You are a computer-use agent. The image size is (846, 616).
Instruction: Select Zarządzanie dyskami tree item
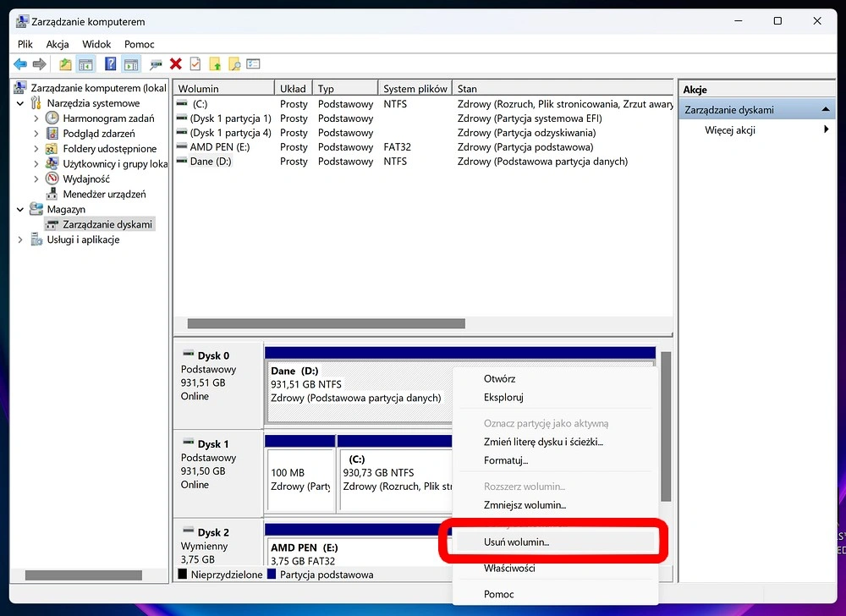click(x=107, y=224)
